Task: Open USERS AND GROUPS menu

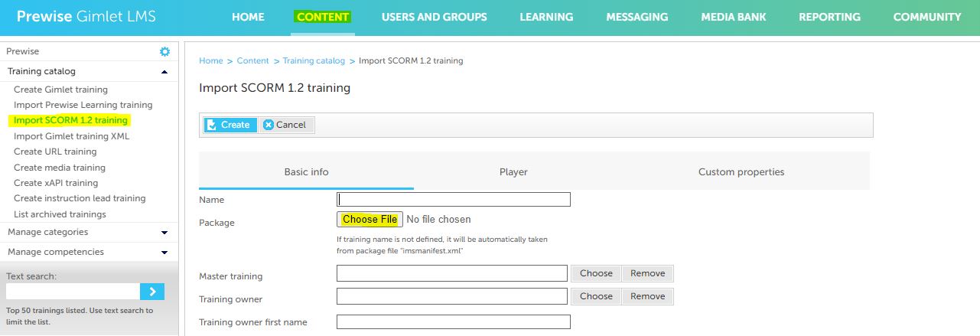Action: coord(434,17)
